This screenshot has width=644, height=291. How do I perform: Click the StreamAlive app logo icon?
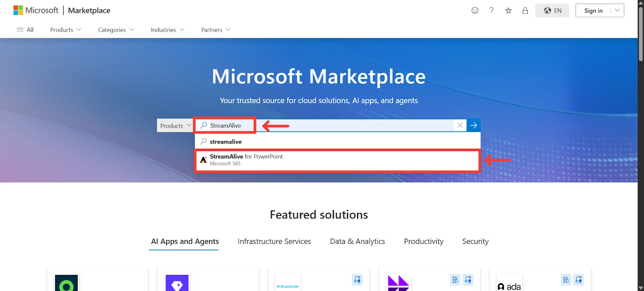(x=203, y=160)
